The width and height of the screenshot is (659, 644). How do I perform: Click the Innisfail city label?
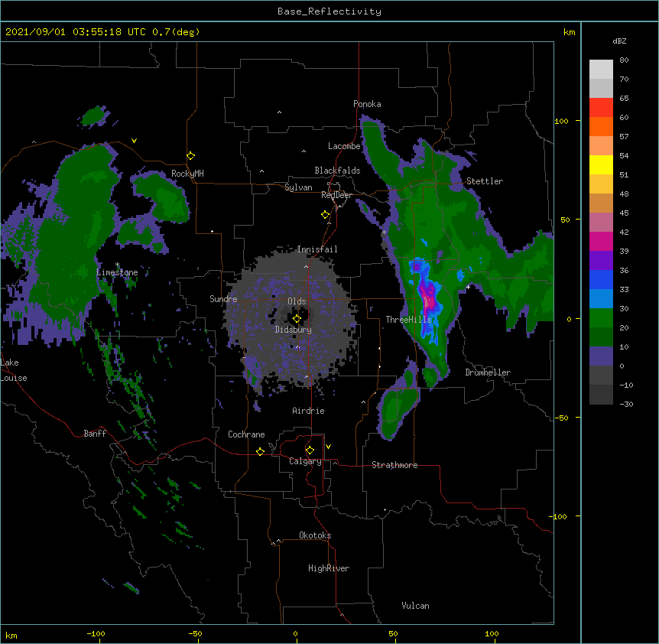click(x=317, y=249)
